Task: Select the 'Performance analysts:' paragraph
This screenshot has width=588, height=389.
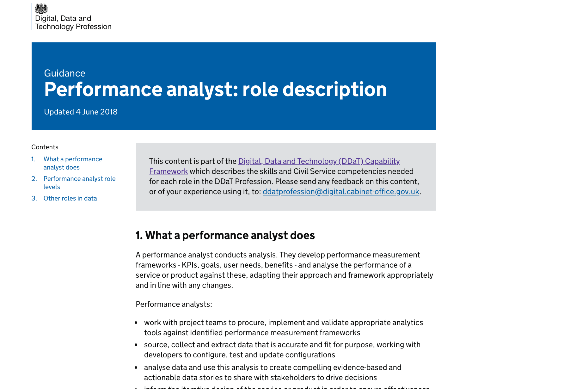Action: coord(174,304)
